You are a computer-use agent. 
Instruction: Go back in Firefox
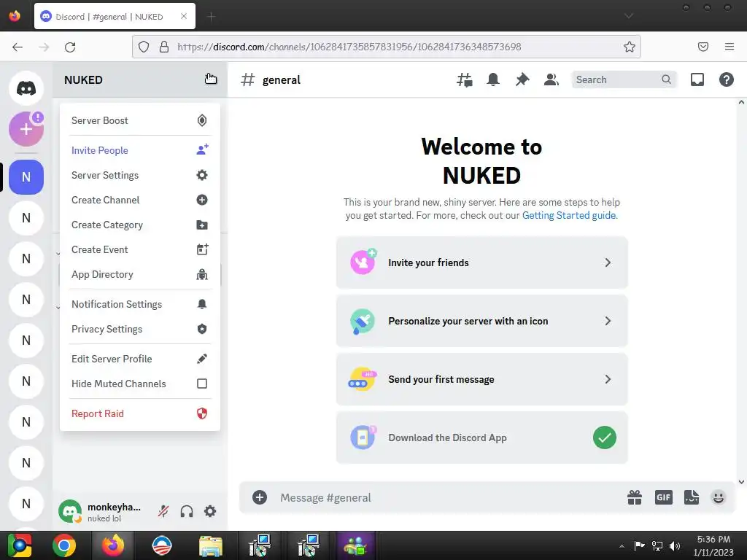click(18, 47)
